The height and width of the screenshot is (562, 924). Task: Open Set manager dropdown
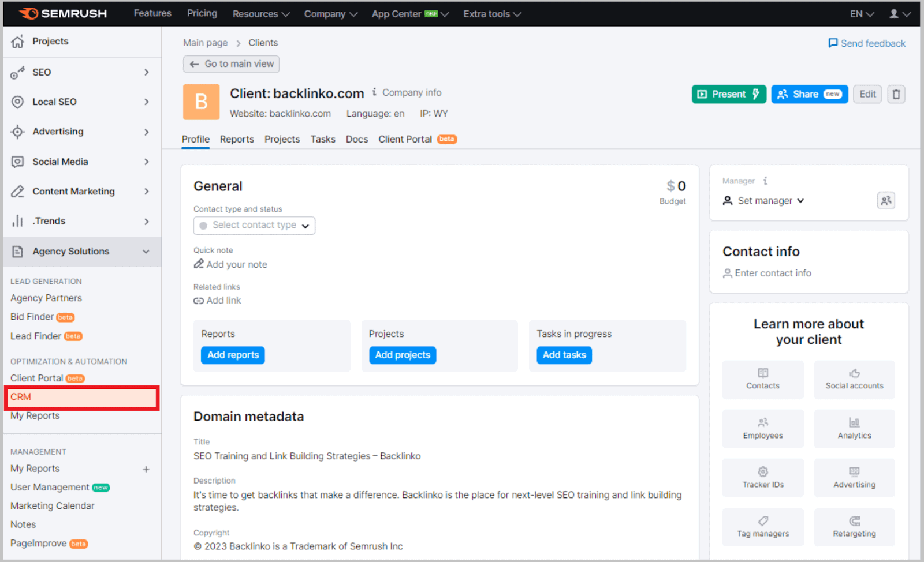(x=763, y=201)
